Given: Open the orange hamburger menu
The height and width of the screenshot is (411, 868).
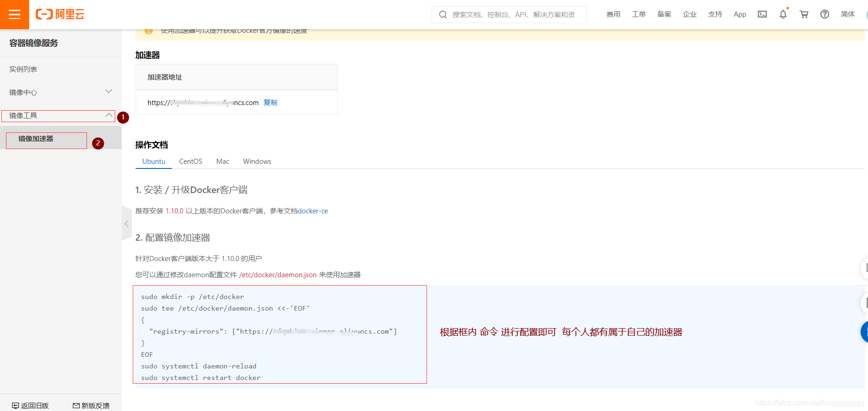Looking at the screenshot, I should click(x=14, y=14).
